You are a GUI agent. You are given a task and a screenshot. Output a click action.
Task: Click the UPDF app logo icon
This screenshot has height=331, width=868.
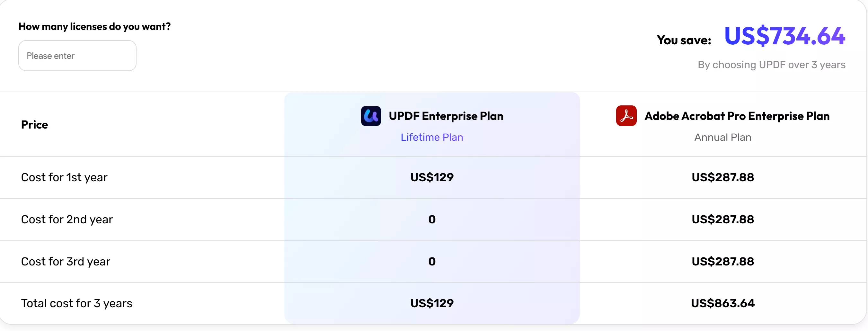371,116
